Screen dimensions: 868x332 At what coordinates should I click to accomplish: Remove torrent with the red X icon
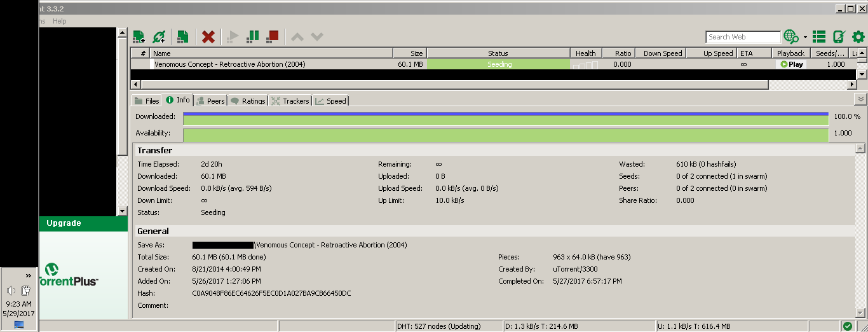click(x=208, y=36)
